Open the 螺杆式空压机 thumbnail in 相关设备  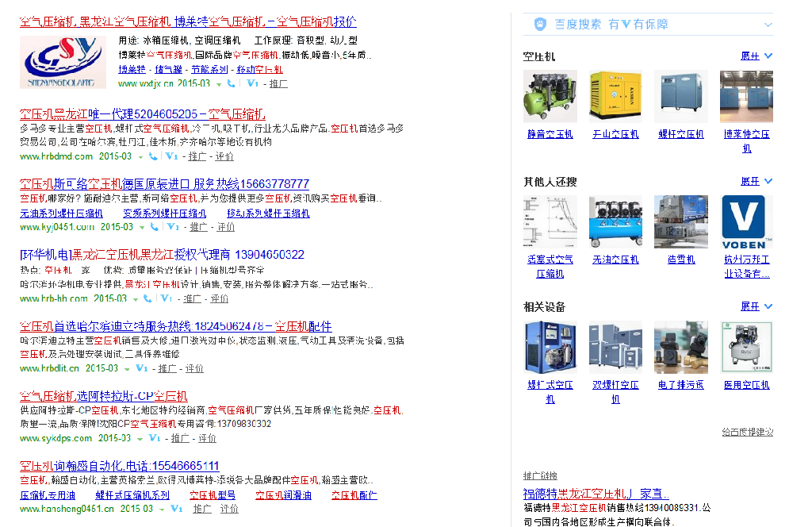550,347
